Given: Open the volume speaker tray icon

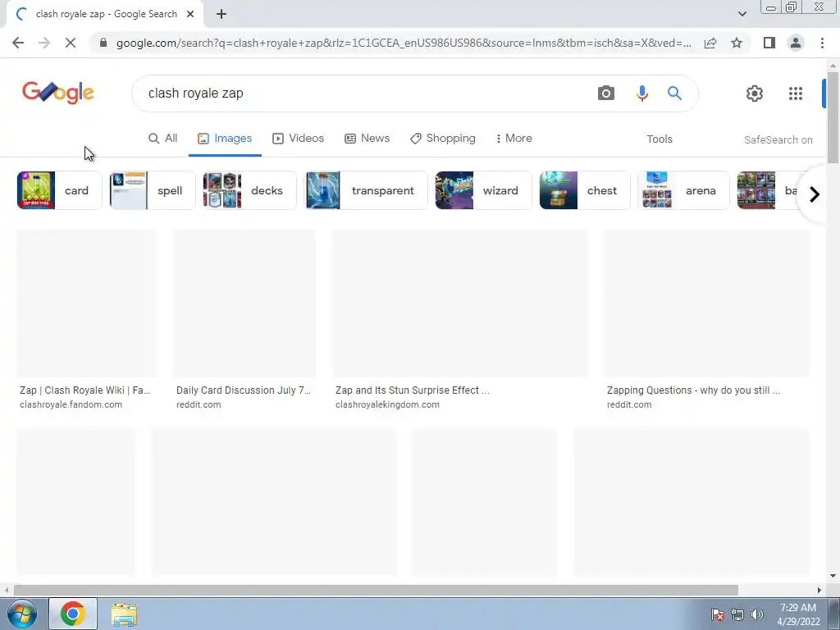Looking at the screenshot, I should coord(756,614).
